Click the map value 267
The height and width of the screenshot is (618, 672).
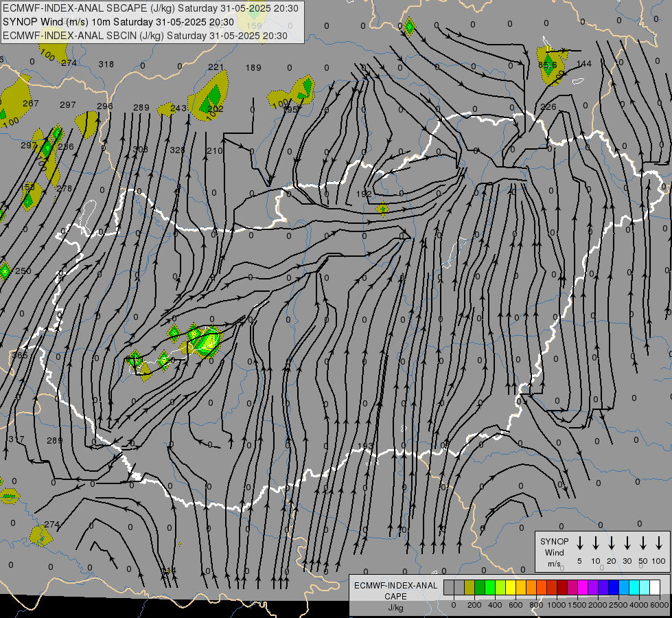(x=31, y=104)
